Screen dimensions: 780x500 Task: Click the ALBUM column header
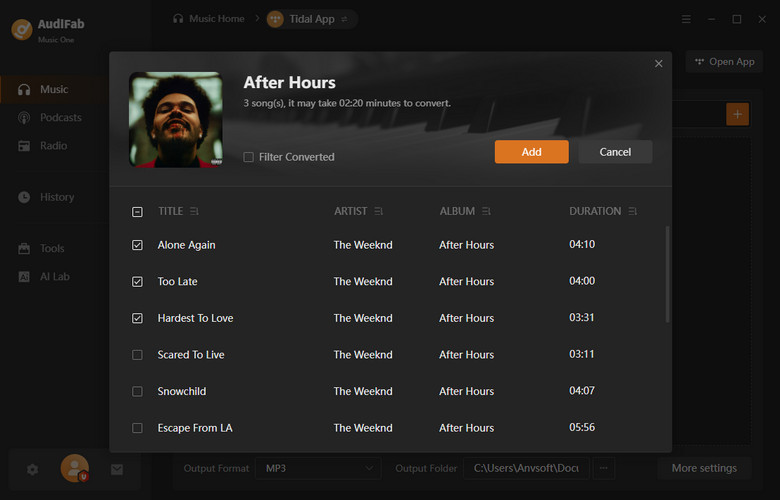click(x=457, y=211)
